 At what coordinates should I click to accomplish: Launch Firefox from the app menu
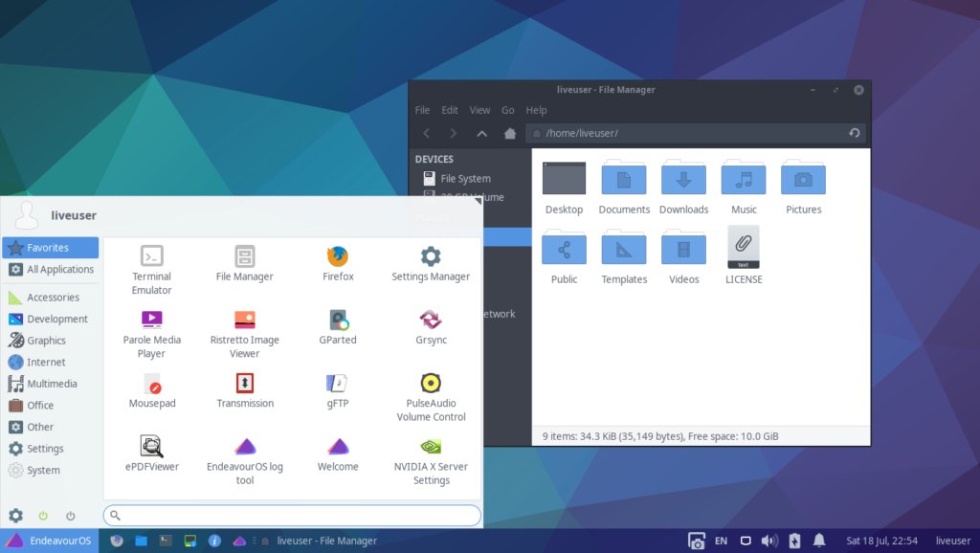(x=338, y=264)
